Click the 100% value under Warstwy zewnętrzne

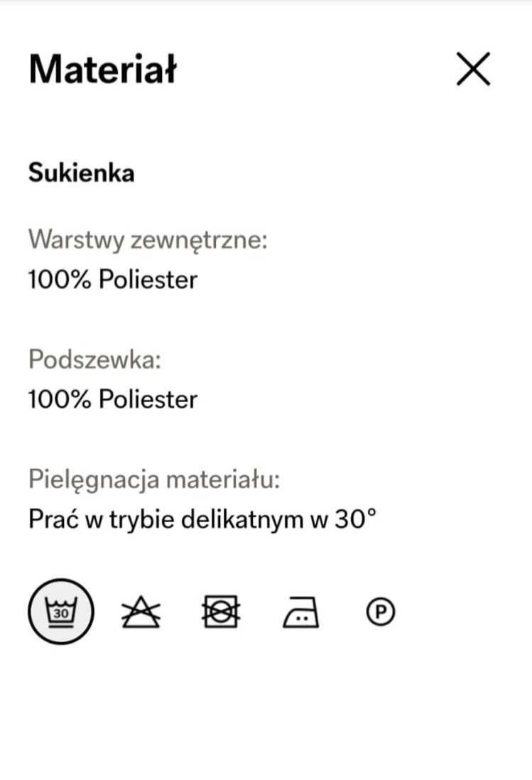tap(60, 279)
